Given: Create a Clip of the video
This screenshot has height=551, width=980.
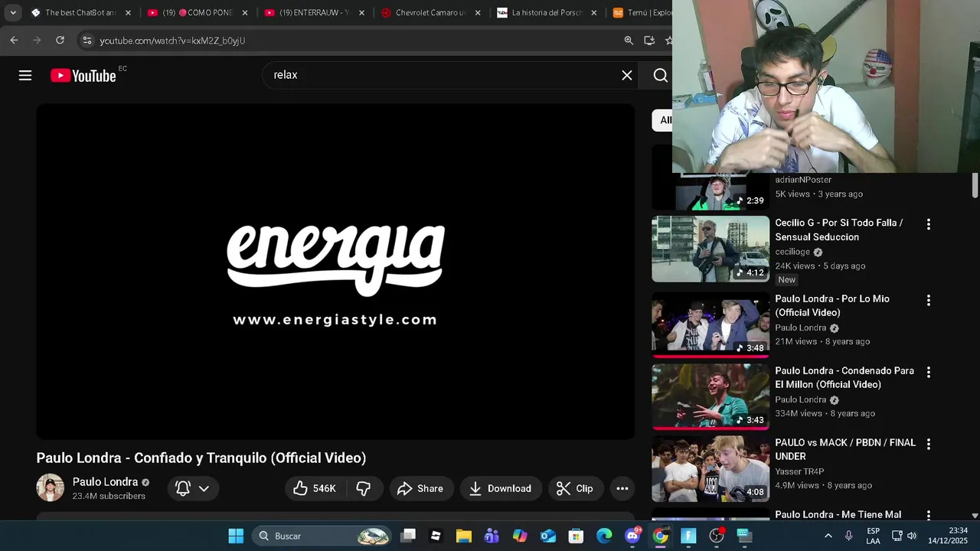Looking at the screenshot, I should [575, 488].
